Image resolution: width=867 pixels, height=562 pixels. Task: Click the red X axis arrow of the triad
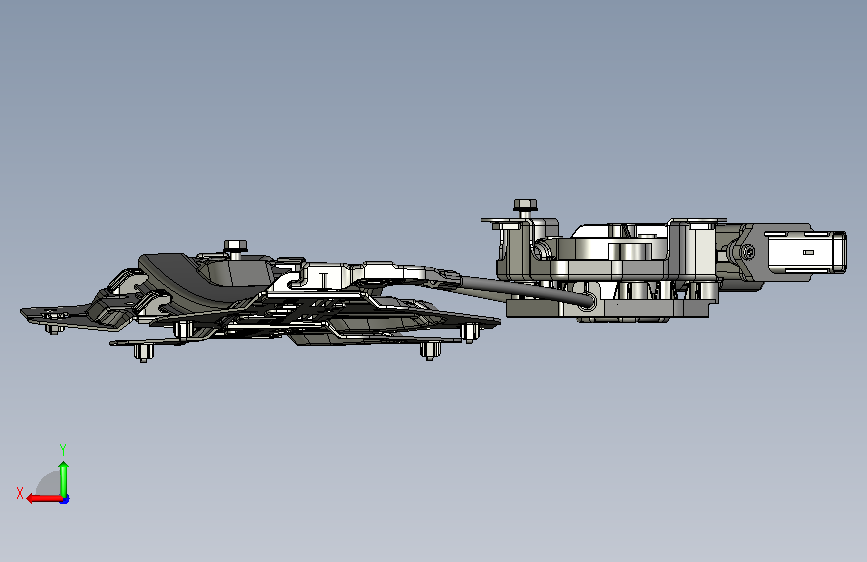click(44, 499)
